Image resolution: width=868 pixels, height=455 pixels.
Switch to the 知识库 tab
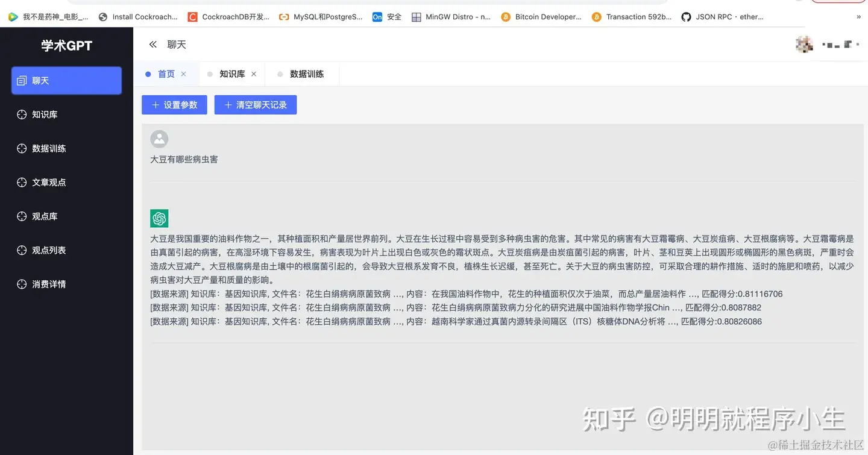click(x=232, y=74)
